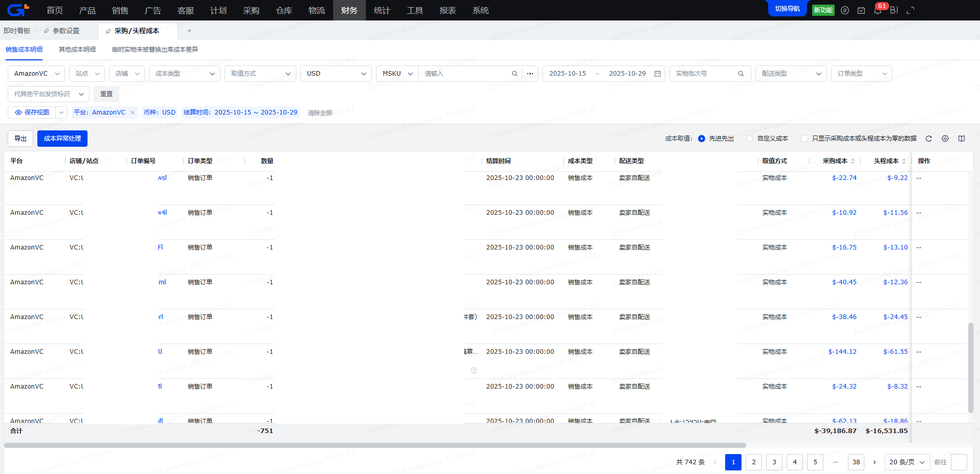
Task: Expand the 成本类型 dropdown filter
Action: (x=185, y=74)
